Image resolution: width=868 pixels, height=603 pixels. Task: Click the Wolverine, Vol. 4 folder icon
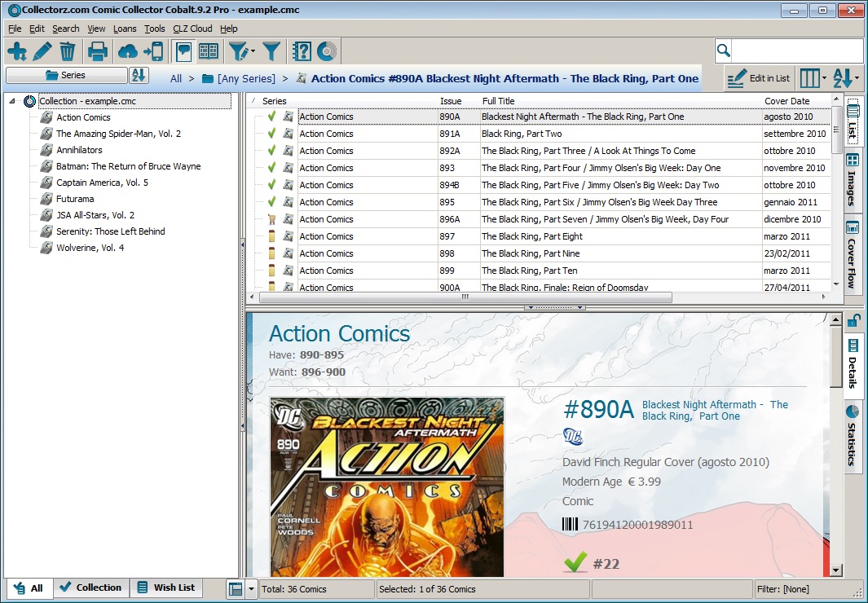coord(46,248)
